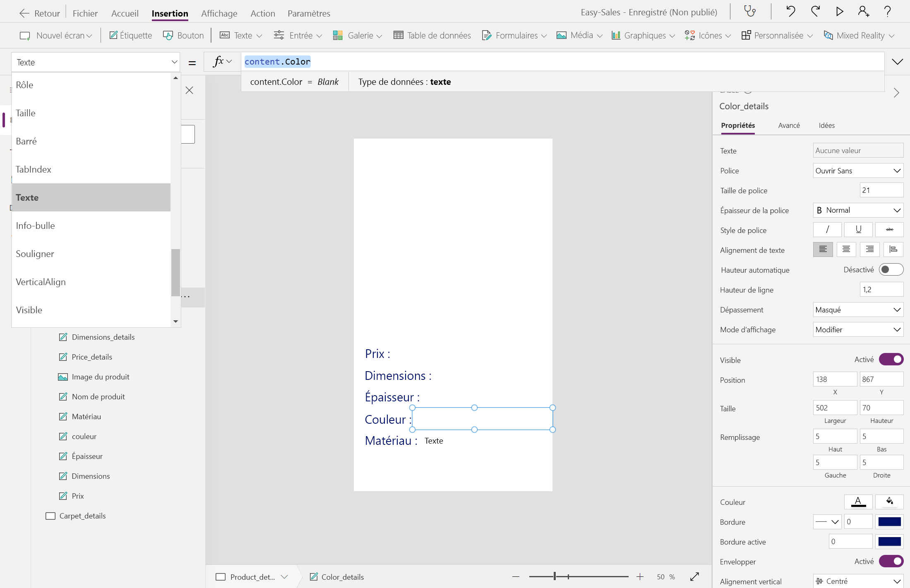The height and width of the screenshot is (588, 910).
Task: Select Price_details in tree view
Action: 92,357
